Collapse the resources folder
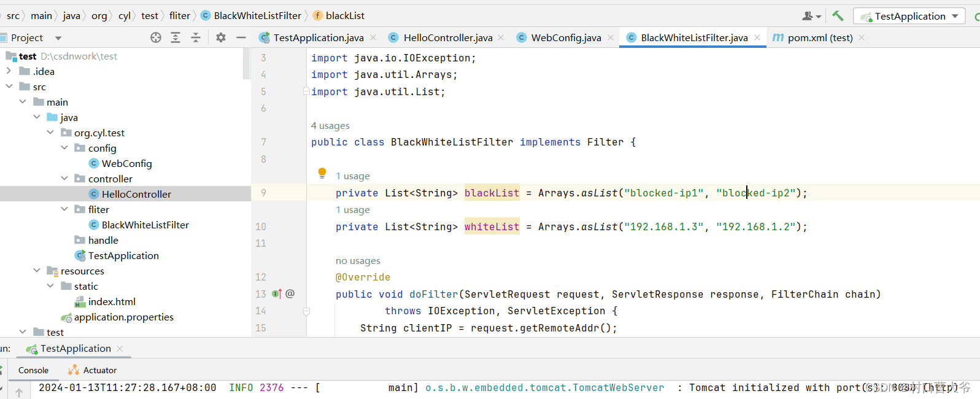This screenshot has height=399, width=980. tap(37, 271)
